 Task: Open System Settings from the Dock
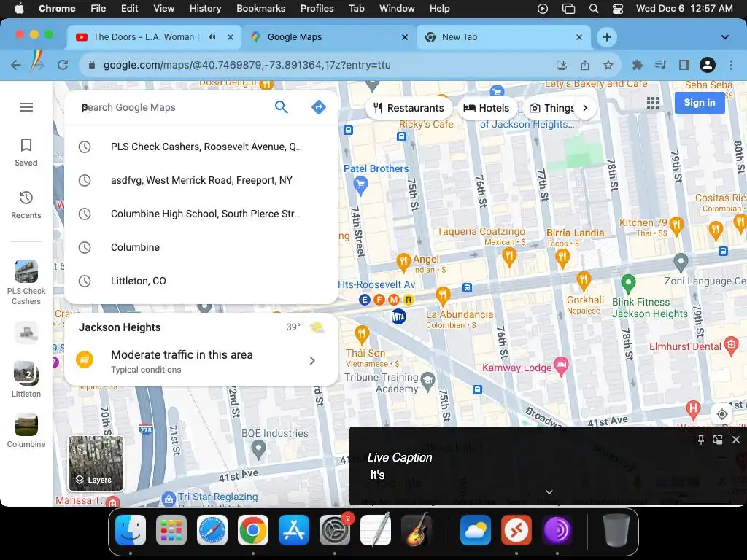(334, 530)
